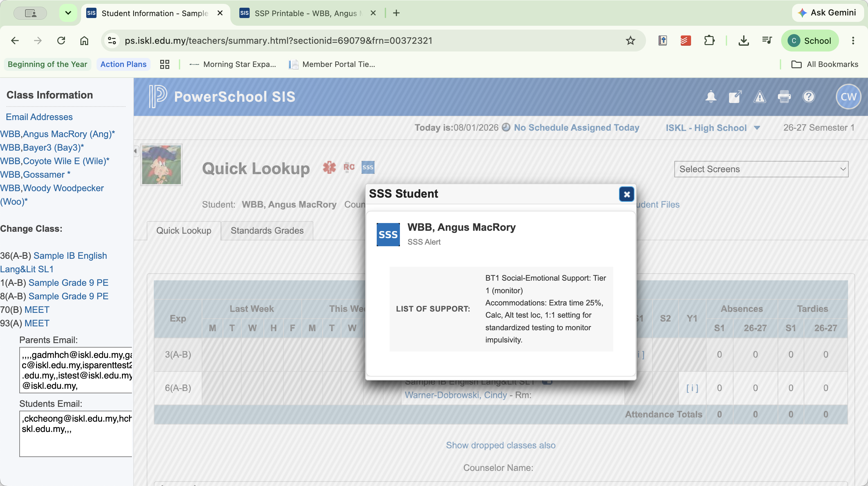The image size is (868, 486).
Task: Open the Select Screens dropdown
Action: coord(761,169)
